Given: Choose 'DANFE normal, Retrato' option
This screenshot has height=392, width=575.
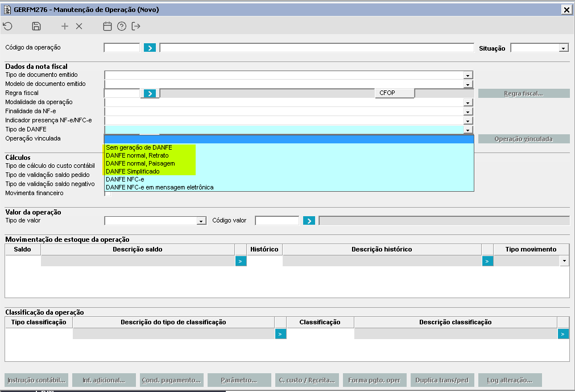Looking at the screenshot, I should [x=289, y=155].
